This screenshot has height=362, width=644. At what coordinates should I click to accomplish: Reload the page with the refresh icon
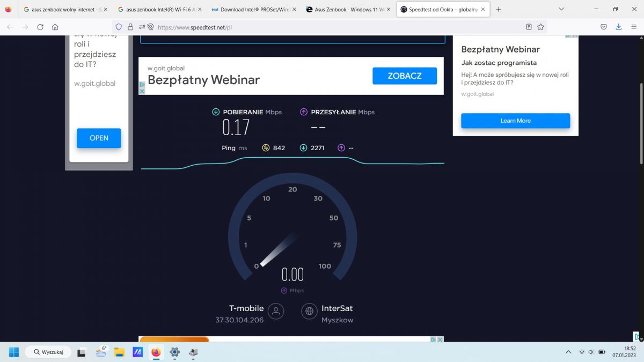[40, 27]
